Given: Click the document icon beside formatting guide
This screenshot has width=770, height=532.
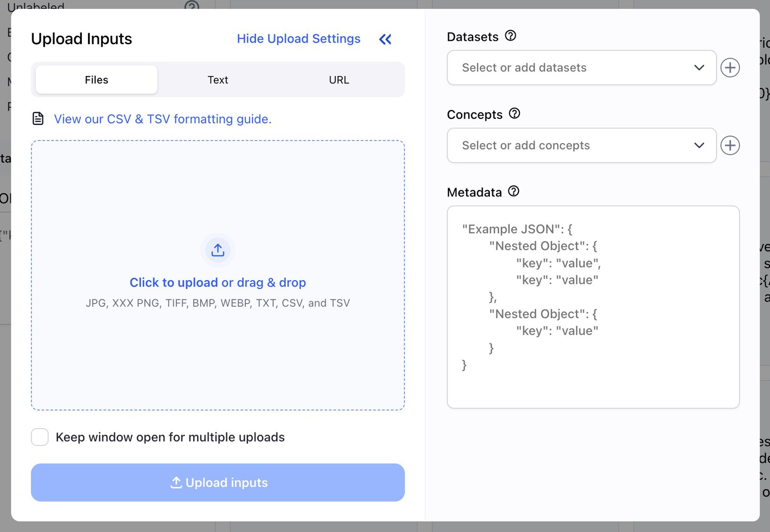Looking at the screenshot, I should pos(38,119).
